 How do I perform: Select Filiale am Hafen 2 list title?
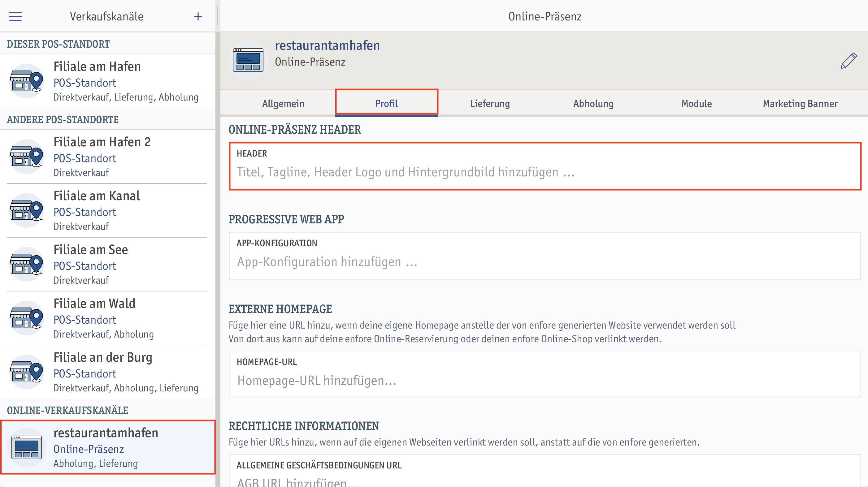click(102, 142)
